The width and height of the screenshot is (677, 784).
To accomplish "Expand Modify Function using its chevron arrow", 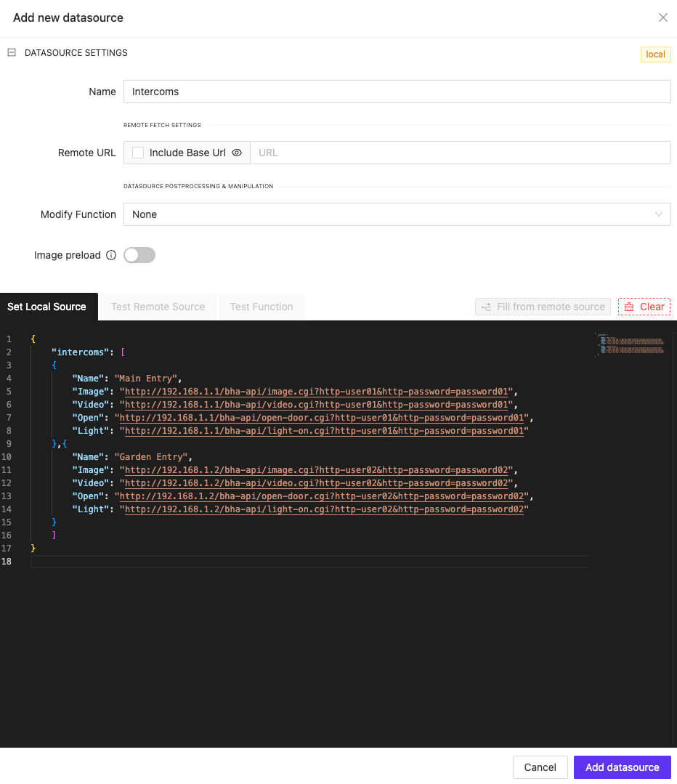I will [x=659, y=214].
